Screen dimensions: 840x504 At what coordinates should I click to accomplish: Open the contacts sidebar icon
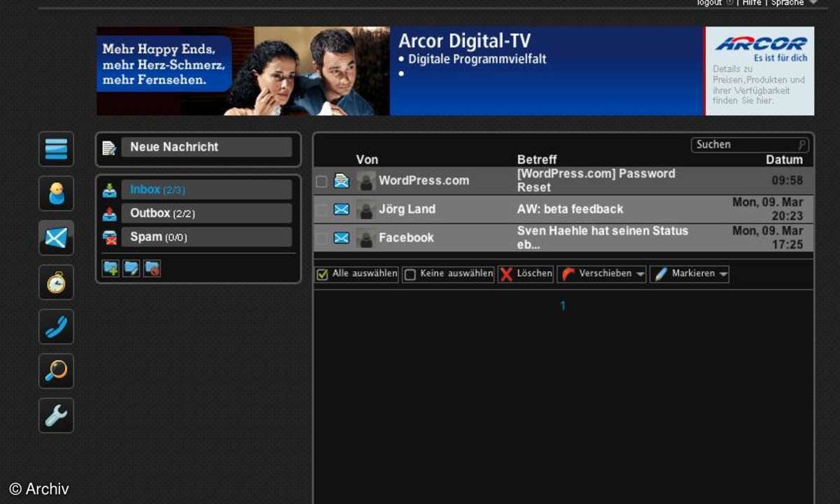point(56,194)
